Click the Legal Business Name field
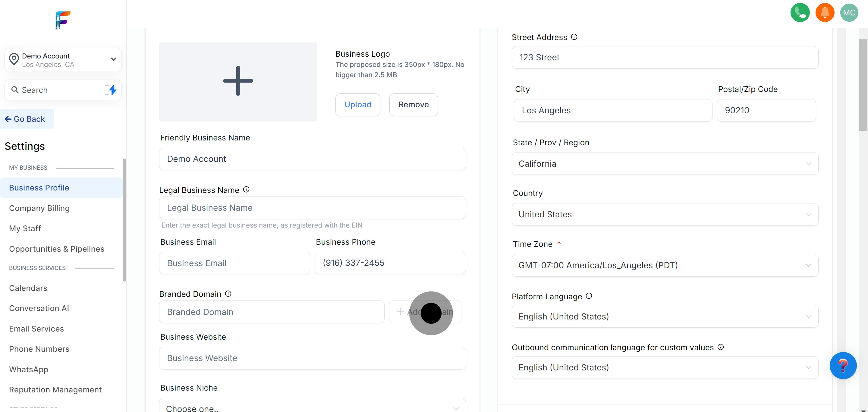The height and width of the screenshot is (412, 868). coord(312,208)
